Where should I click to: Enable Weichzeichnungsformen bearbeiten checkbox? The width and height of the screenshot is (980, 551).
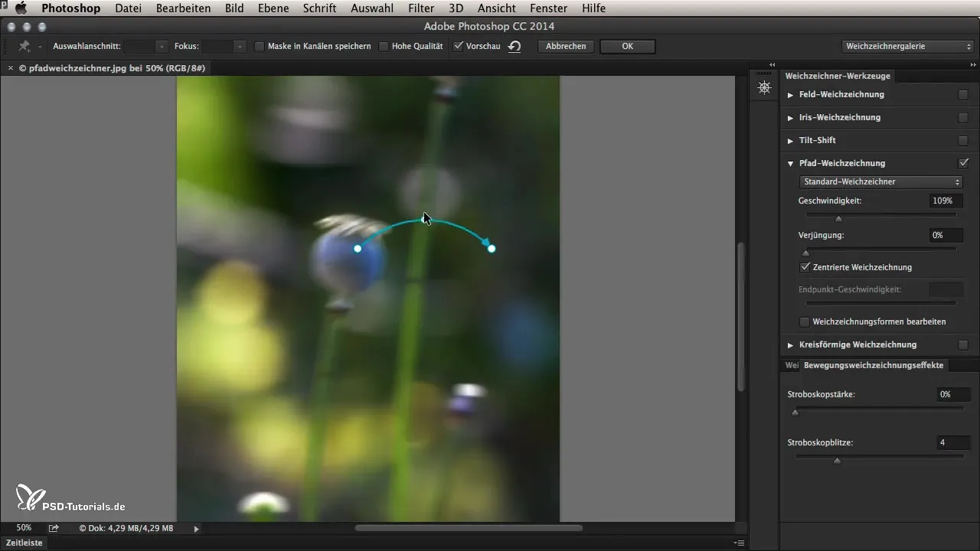click(805, 321)
